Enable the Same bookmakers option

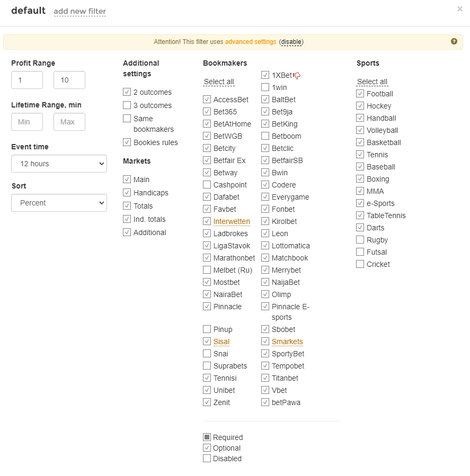[x=127, y=119]
